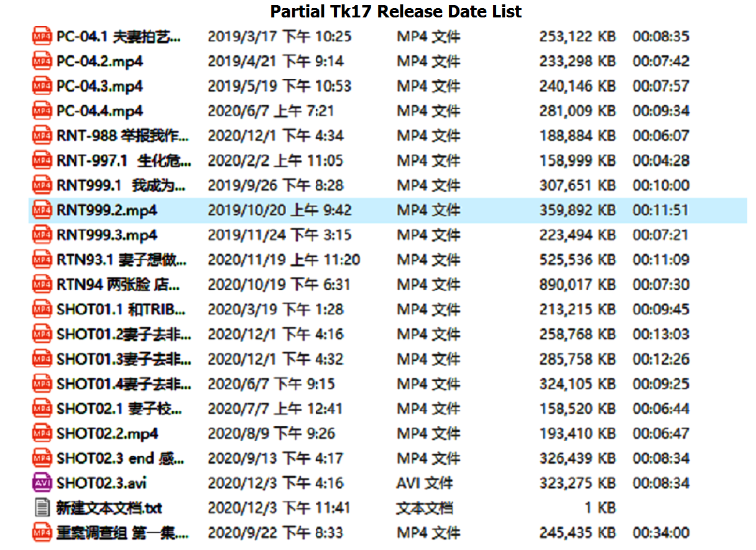Click the purple AVI icon for SHOT02.3.avi
Screen dimensions: 756x550
click(x=41, y=483)
